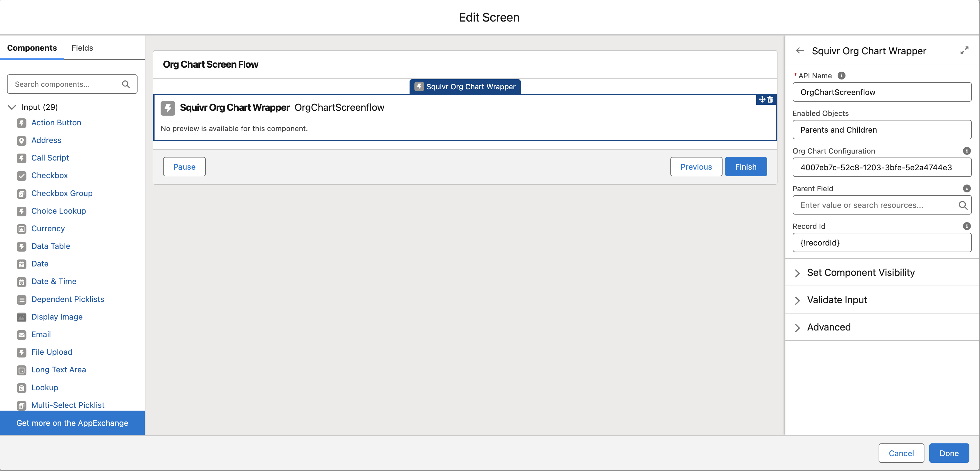
Task: Click the Checkbox Group component icon
Action: click(x=22, y=194)
